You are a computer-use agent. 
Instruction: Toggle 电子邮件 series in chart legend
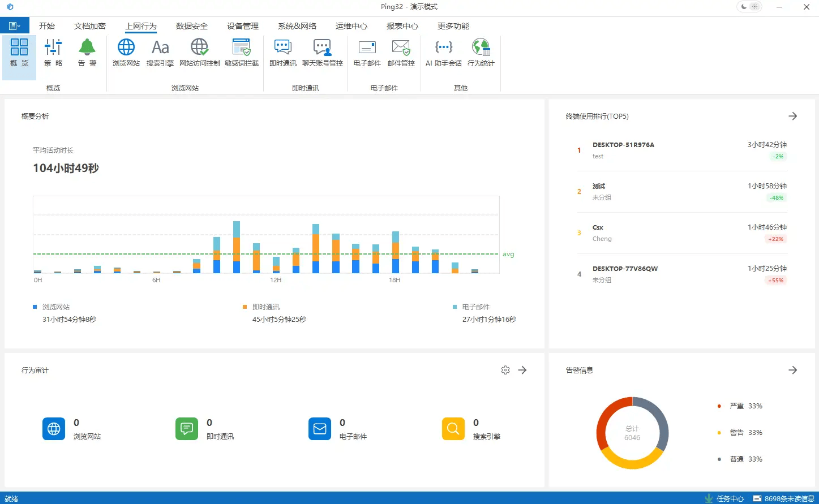(x=475, y=307)
